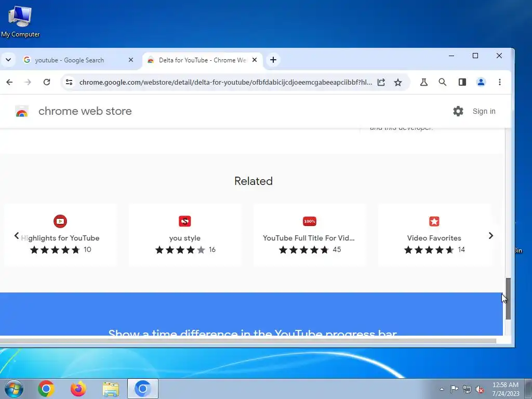Image resolution: width=532 pixels, height=399 pixels.
Task: Show next related extensions
Action: (x=491, y=235)
